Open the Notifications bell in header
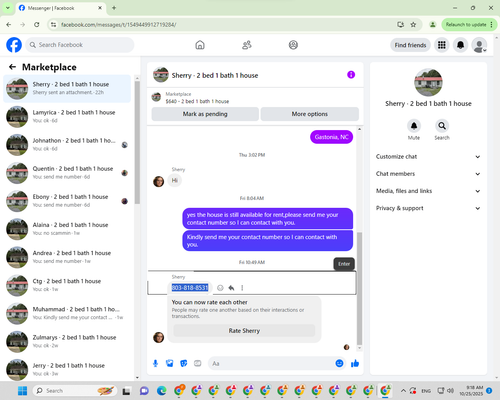This screenshot has width=500, height=400. click(x=460, y=45)
